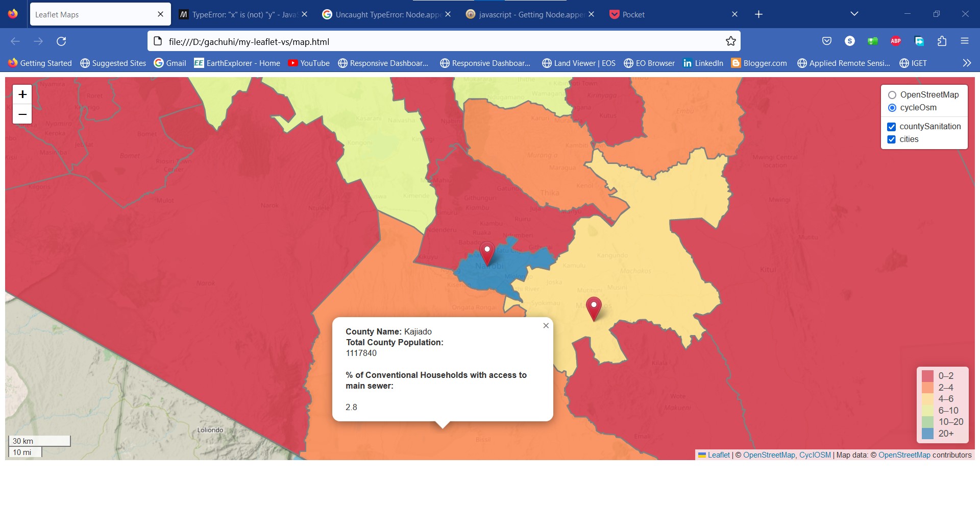Expand the list all tabs dropdown arrow

pos(854,14)
